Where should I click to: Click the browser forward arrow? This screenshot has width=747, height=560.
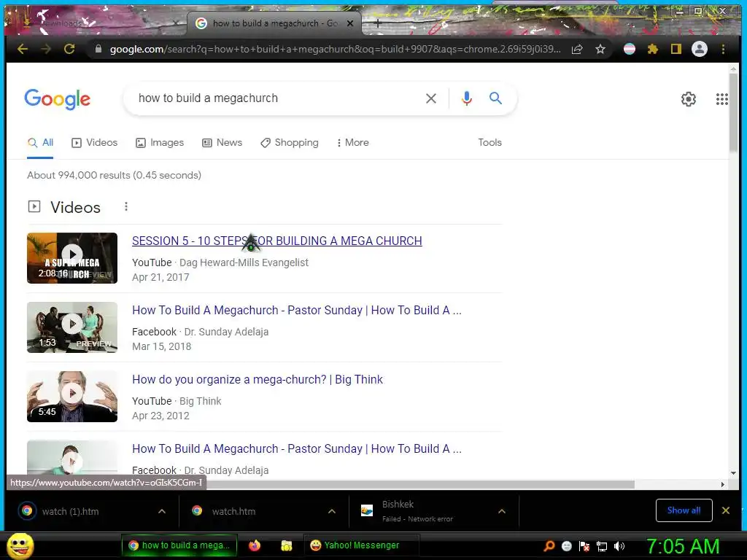click(46, 49)
